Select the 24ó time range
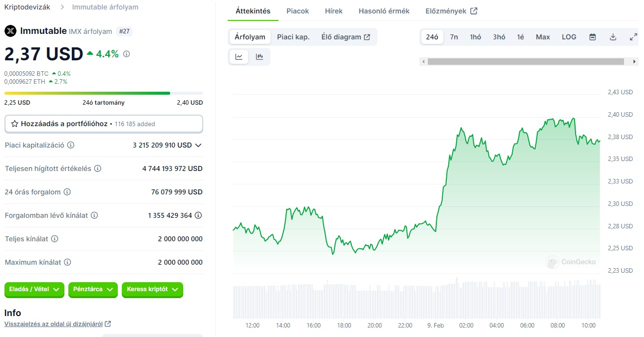The height and width of the screenshot is (337, 644). [x=432, y=37]
